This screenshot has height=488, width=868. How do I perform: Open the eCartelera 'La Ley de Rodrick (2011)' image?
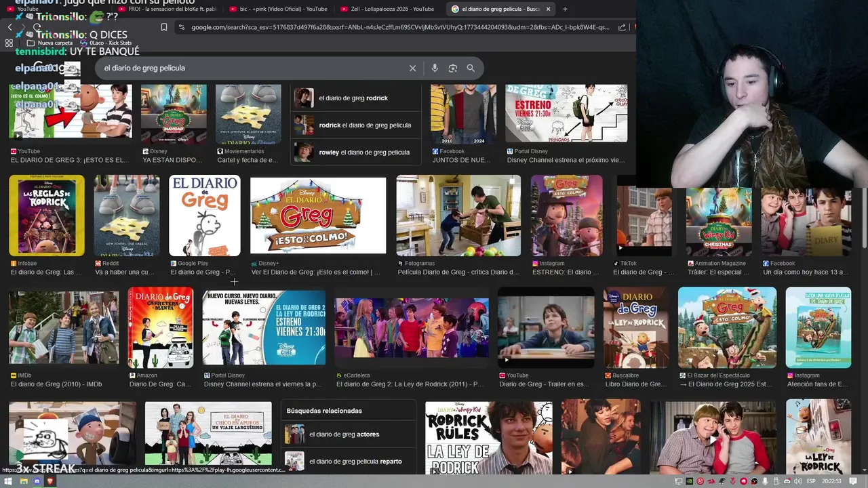click(412, 327)
